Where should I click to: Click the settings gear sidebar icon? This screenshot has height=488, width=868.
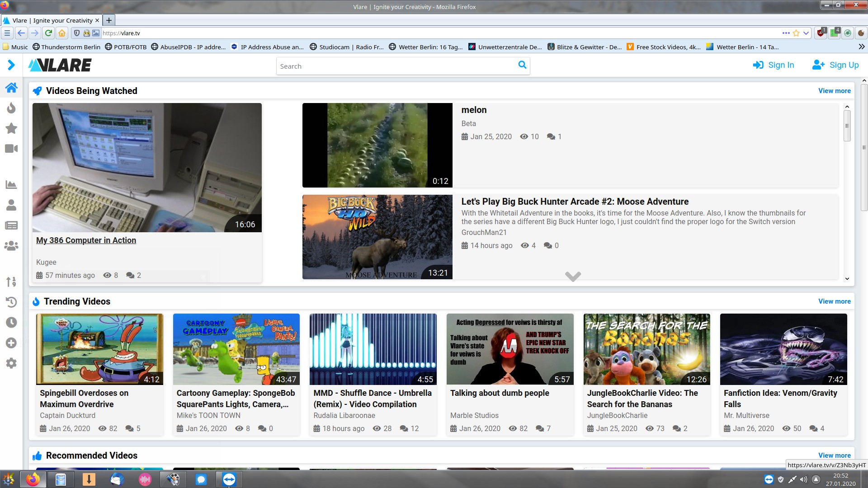click(x=11, y=363)
